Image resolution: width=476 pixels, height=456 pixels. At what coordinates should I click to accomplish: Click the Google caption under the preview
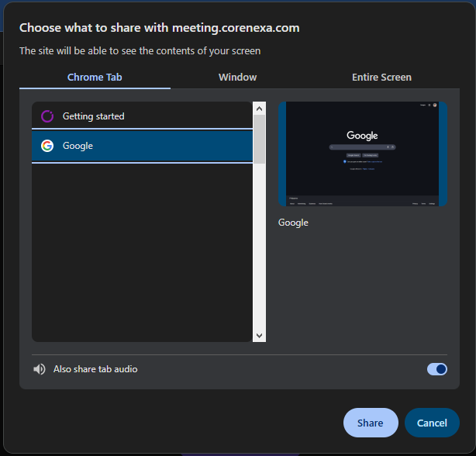(x=293, y=223)
